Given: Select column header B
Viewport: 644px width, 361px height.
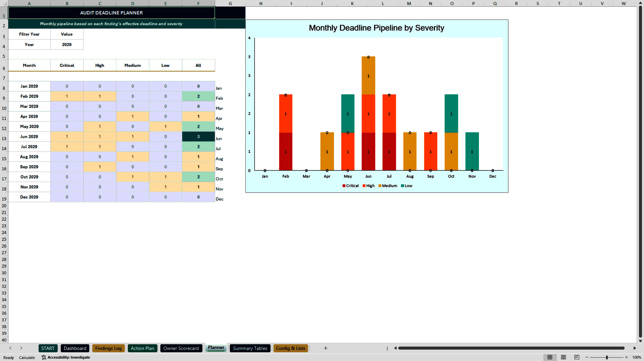Looking at the screenshot, I should (67, 3).
